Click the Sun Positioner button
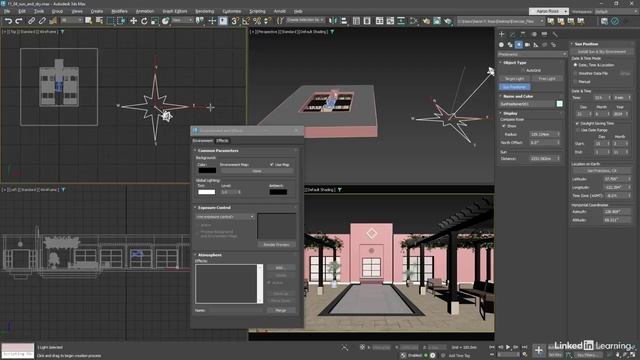The image size is (640, 360). [x=514, y=87]
